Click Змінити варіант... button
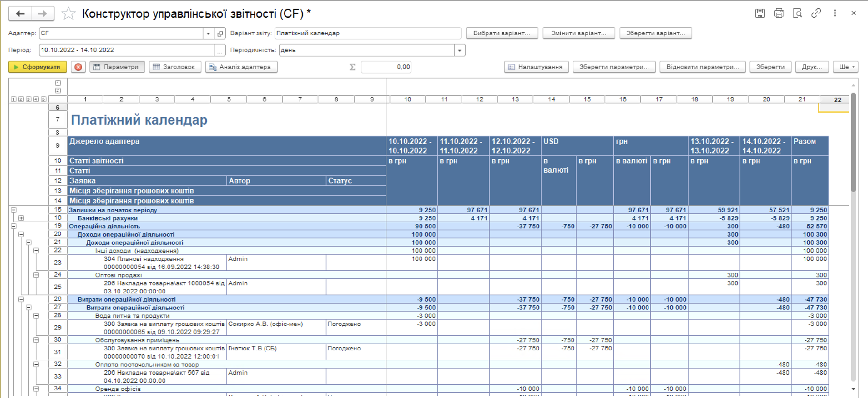This screenshot has width=868, height=398. tap(578, 33)
